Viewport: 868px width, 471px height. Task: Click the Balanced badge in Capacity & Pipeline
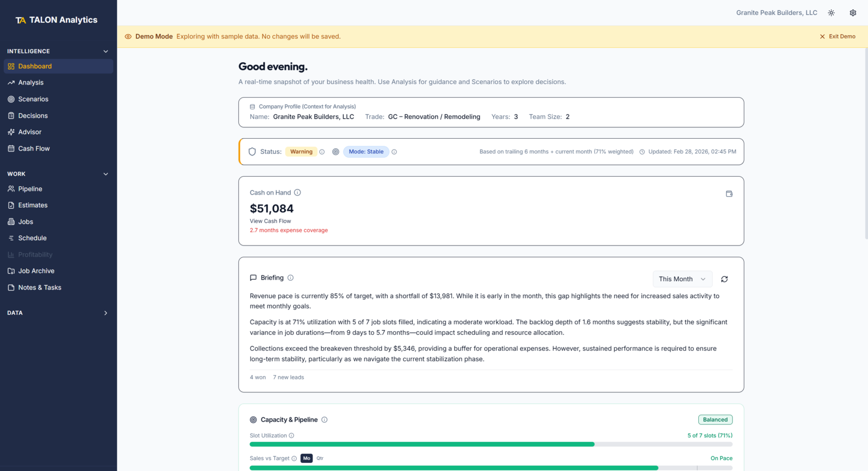click(715, 420)
